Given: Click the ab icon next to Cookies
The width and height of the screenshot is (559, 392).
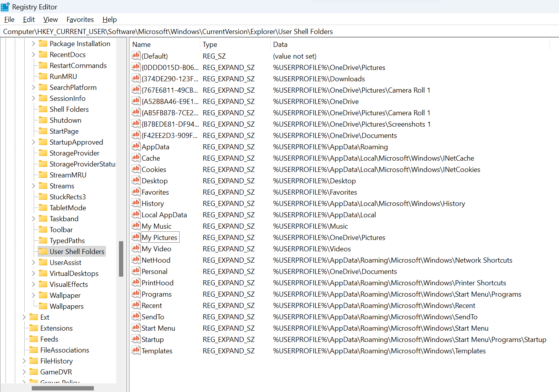Looking at the screenshot, I should 136,169.
